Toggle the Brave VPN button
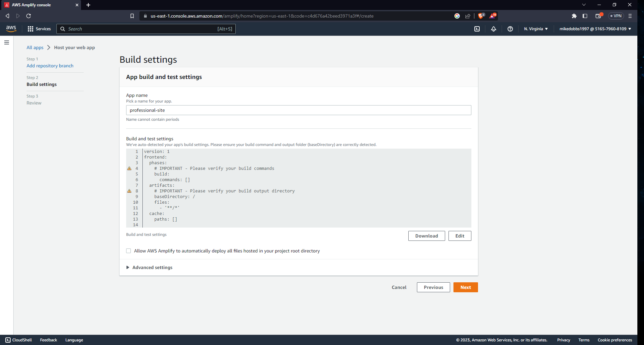644x345 pixels. tap(616, 16)
